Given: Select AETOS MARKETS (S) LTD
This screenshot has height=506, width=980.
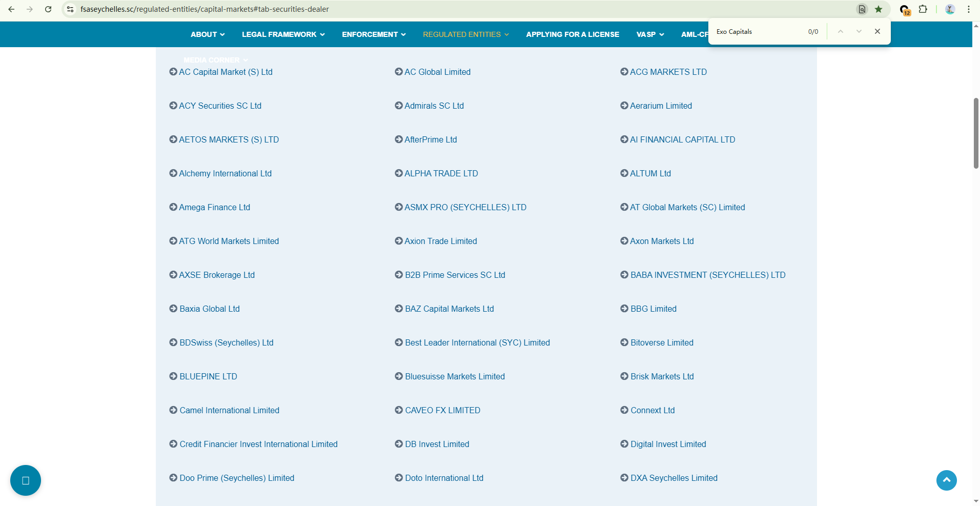Looking at the screenshot, I should [229, 139].
